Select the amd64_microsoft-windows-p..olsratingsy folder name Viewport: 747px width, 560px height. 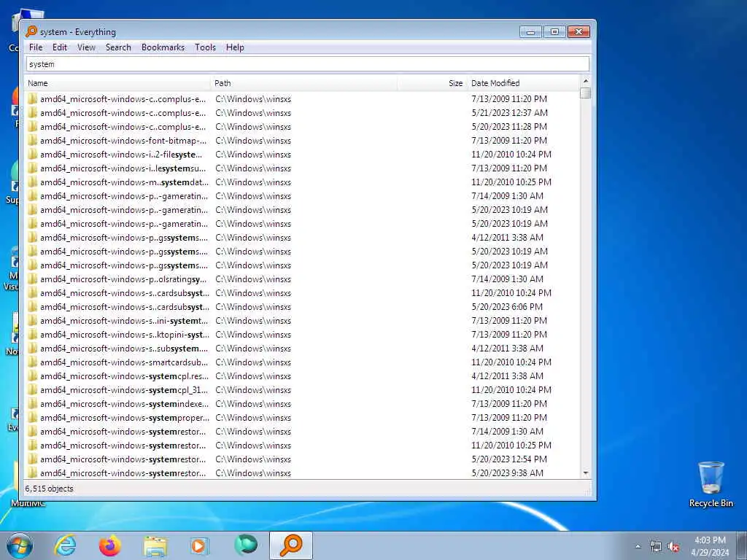123,279
